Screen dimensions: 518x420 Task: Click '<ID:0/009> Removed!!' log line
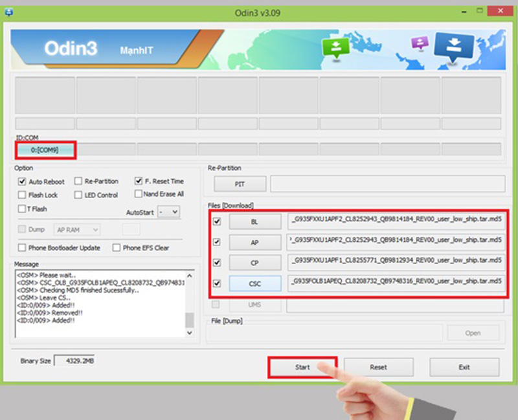[x=50, y=313]
